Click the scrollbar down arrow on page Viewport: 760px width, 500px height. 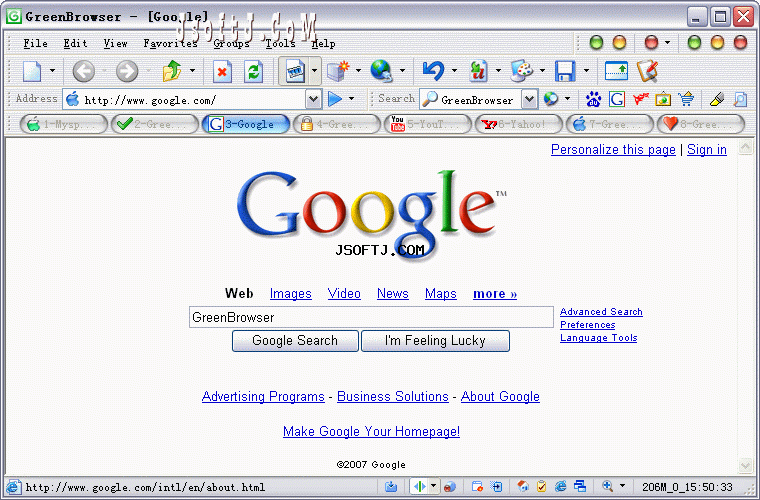point(745,466)
